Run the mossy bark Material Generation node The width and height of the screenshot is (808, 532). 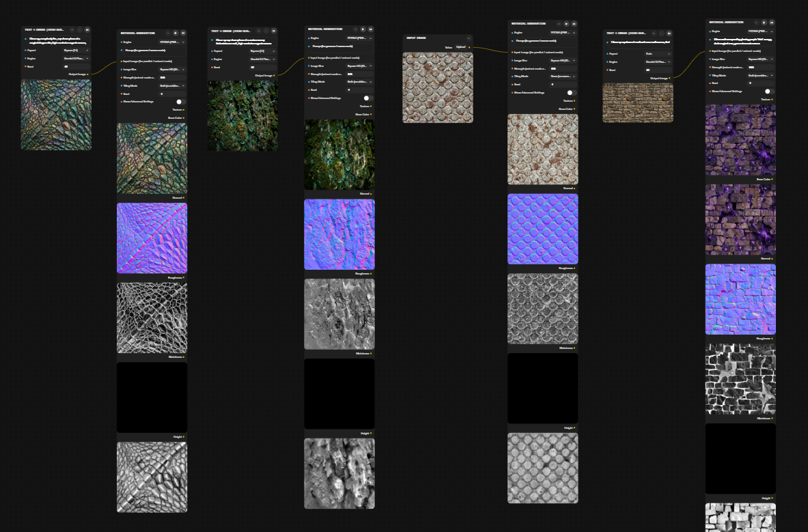click(363, 29)
